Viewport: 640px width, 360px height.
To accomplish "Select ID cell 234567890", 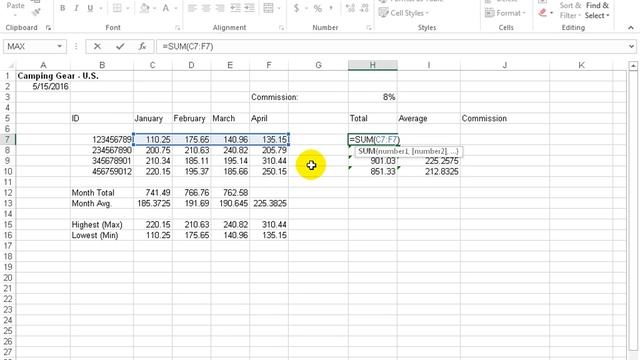I will pos(102,150).
